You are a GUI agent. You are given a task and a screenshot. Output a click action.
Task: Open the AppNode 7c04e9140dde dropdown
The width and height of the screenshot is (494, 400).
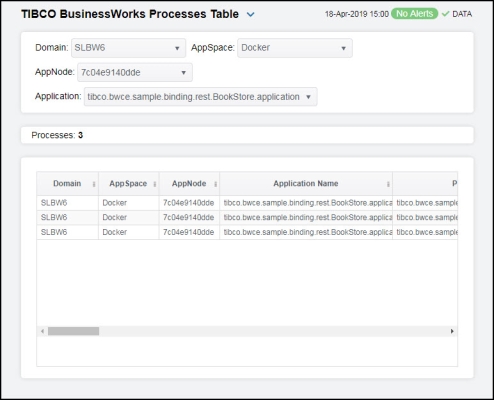(x=135, y=72)
